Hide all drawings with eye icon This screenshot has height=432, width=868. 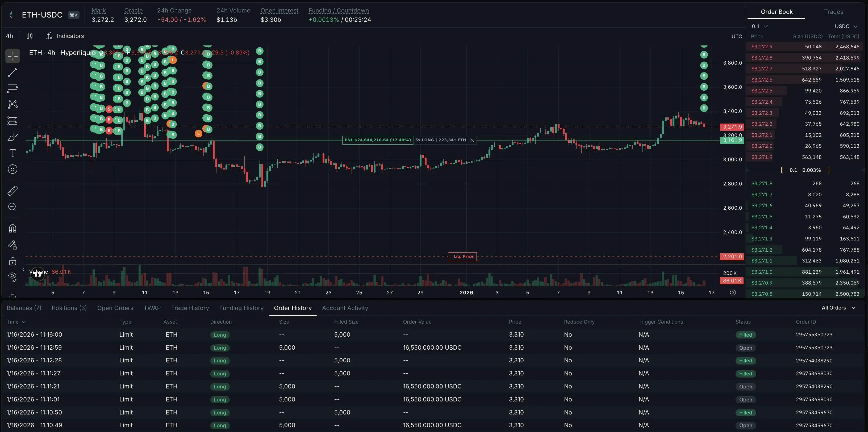12,276
